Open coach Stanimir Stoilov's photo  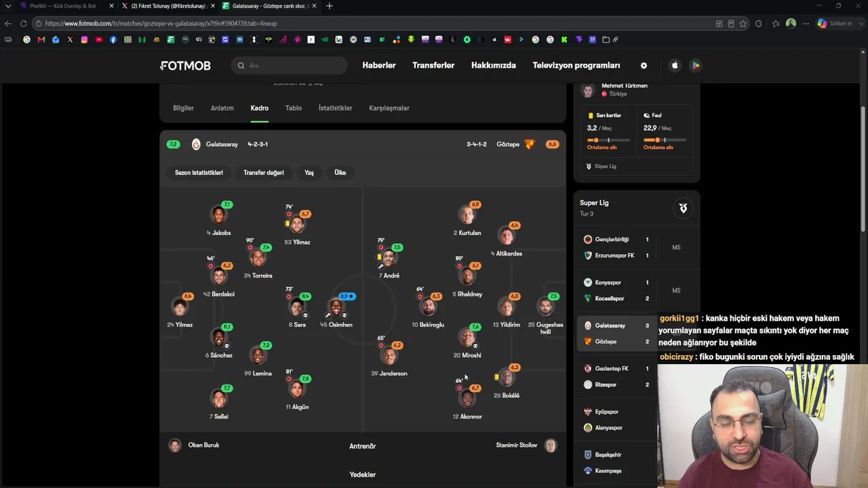(551, 445)
